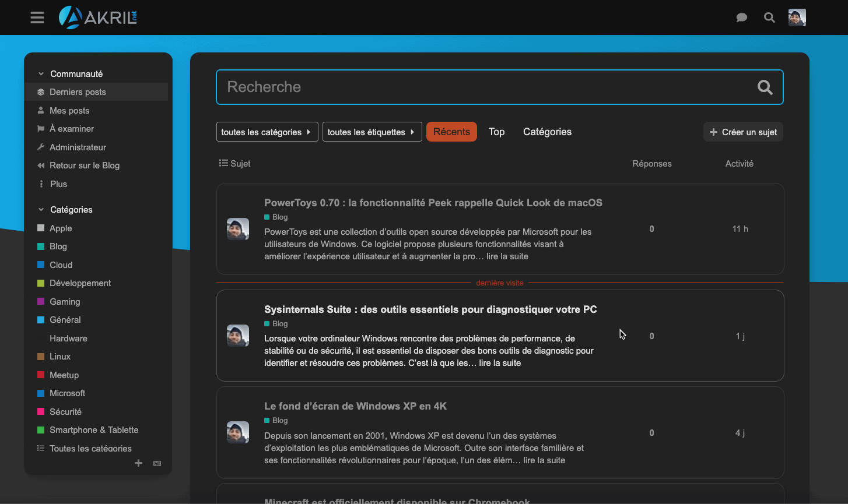Click '11 h' activity of PowerToys topic
The height and width of the screenshot is (504, 848).
click(740, 229)
